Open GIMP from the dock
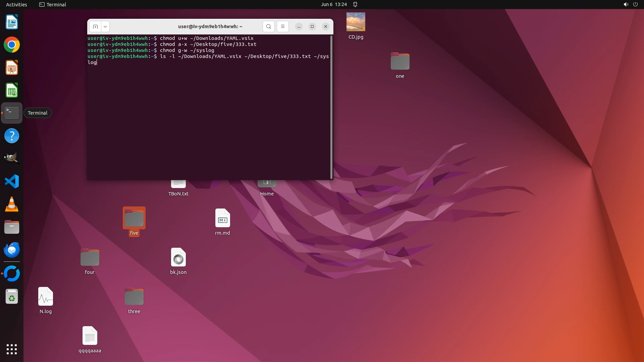Viewport: 644px width, 362px height. (12, 158)
